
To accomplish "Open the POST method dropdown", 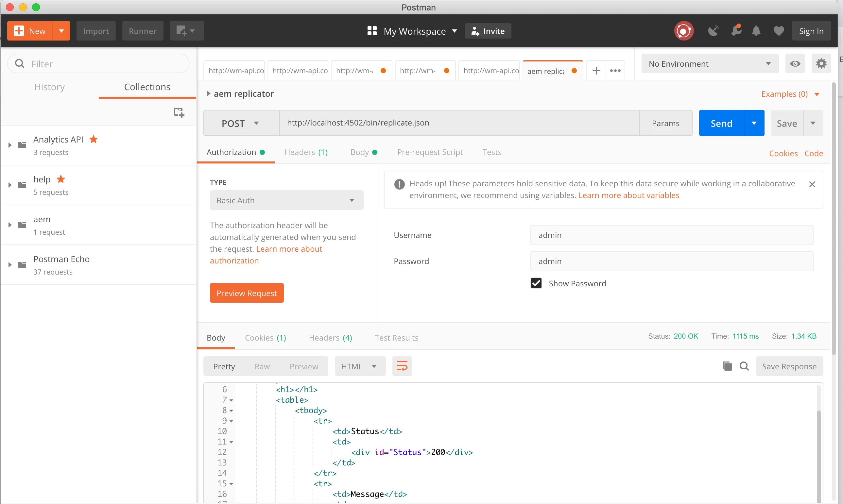I will pyautogui.click(x=241, y=123).
